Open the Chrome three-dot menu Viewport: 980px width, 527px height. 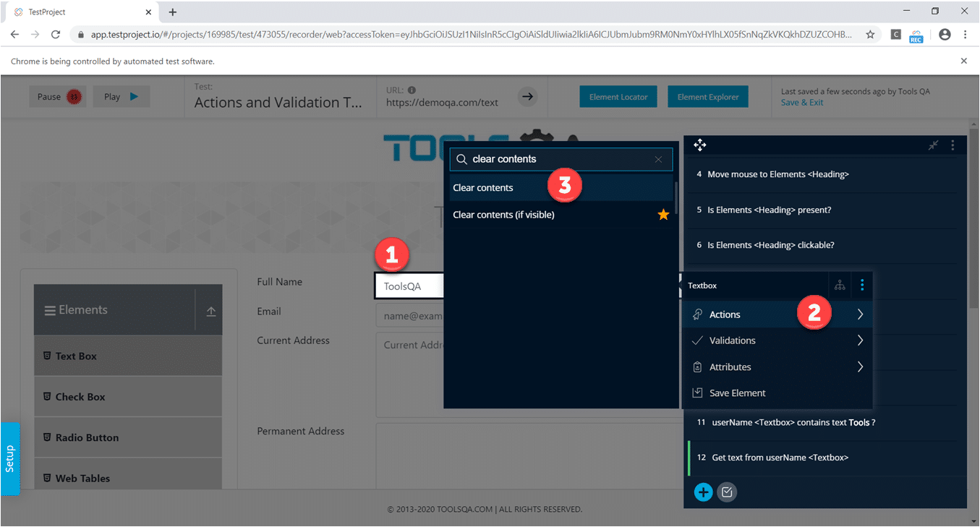click(x=965, y=34)
